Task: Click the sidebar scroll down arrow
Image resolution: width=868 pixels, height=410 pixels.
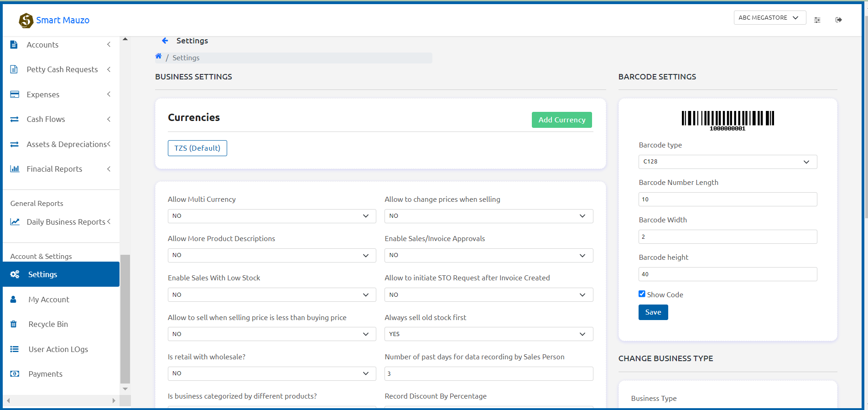Action: [125, 389]
